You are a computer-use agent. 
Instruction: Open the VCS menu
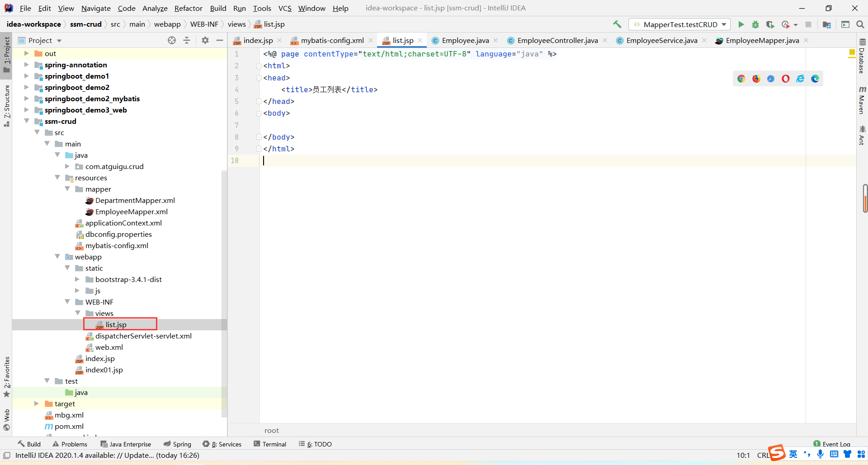tap(285, 8)
